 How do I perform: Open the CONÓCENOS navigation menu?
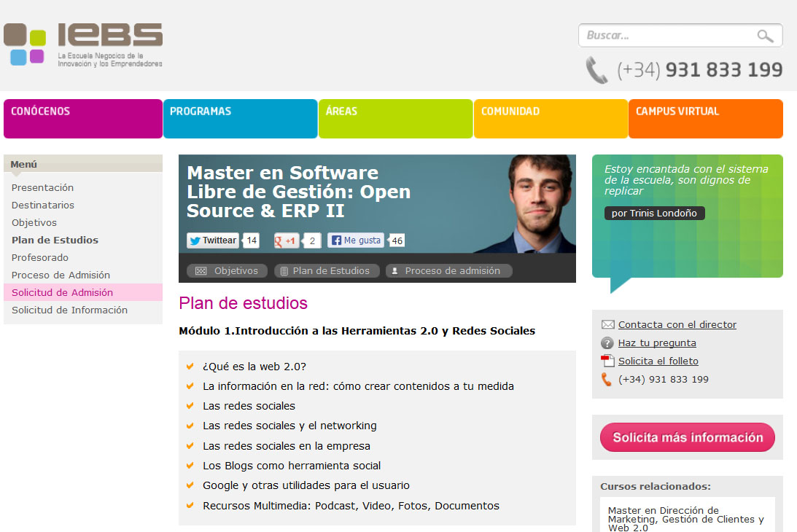[x=83, y=119]
